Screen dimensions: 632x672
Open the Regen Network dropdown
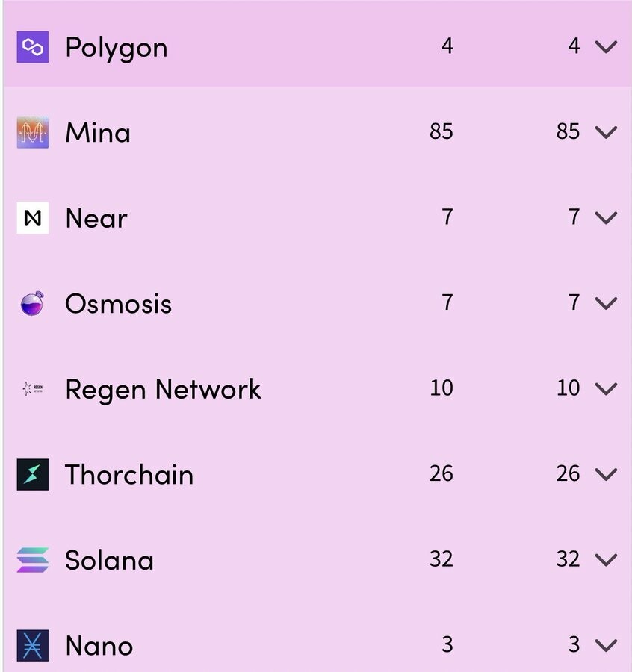pyautogui.click(x=605, y=388)
